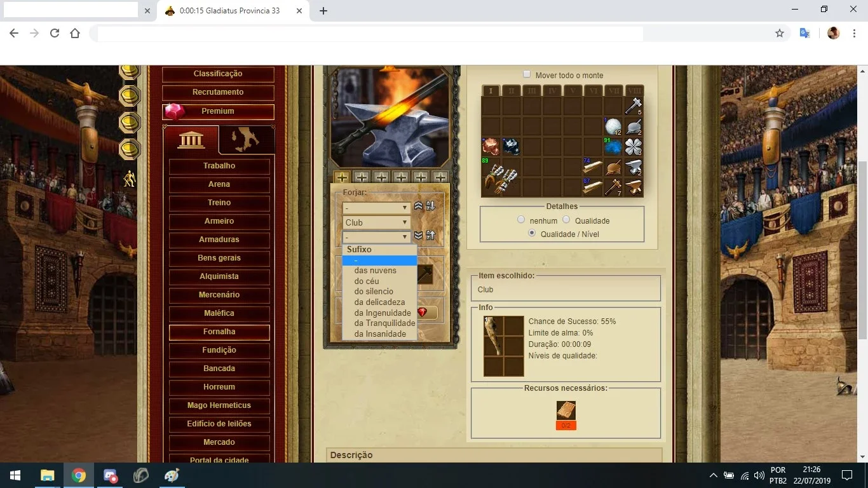
Task: Open the Club item type dropdown
Action: click(376, 222)
